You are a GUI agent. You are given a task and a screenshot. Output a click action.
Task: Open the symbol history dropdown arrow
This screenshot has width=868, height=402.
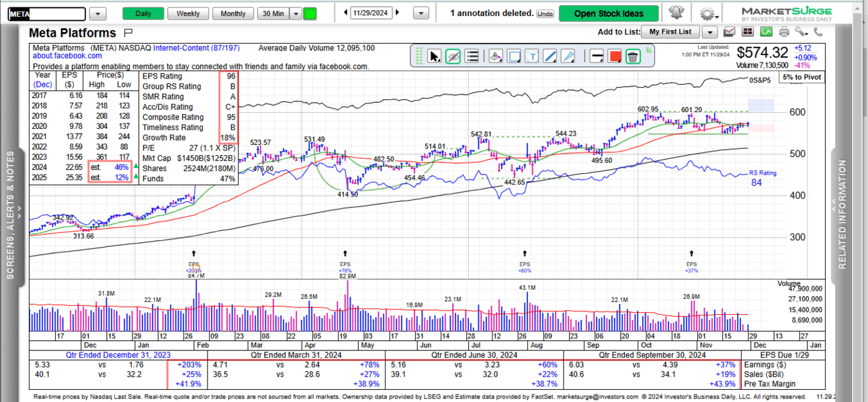coord(97,13)
